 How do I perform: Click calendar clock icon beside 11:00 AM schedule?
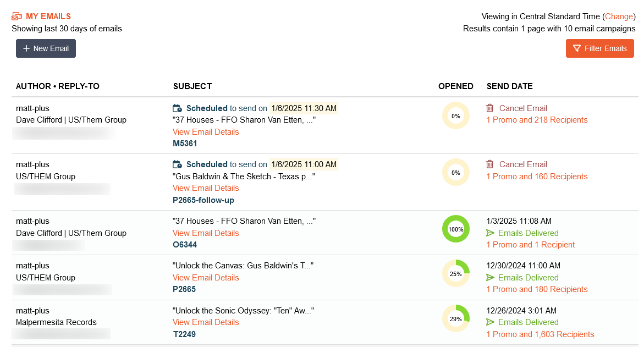coord(177,164)
